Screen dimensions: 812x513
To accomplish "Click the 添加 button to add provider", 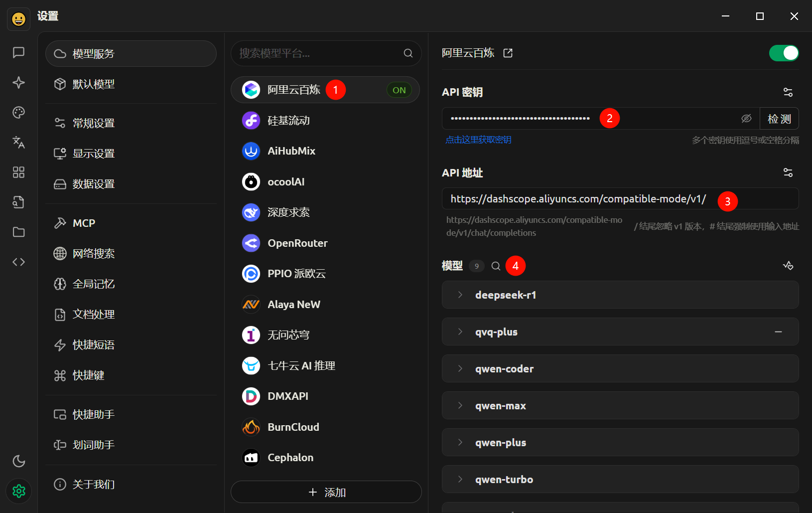I will tap(326, 492).
